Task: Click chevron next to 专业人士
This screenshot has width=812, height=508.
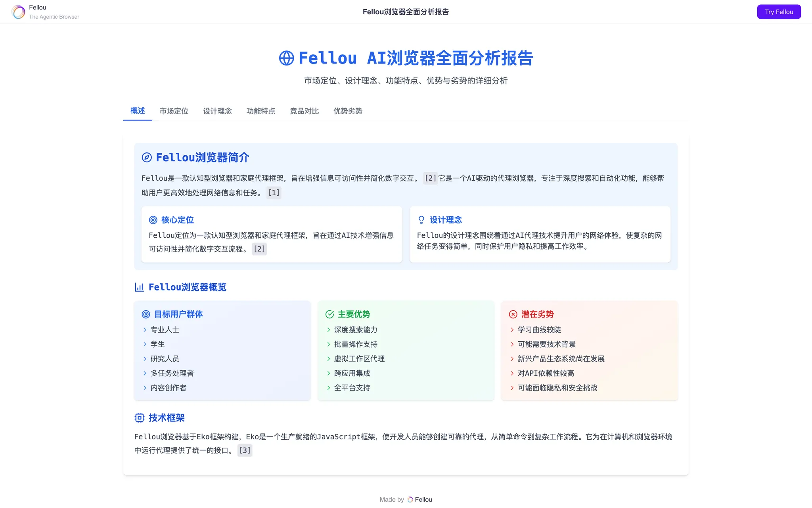Action: [x=145, y=330]
